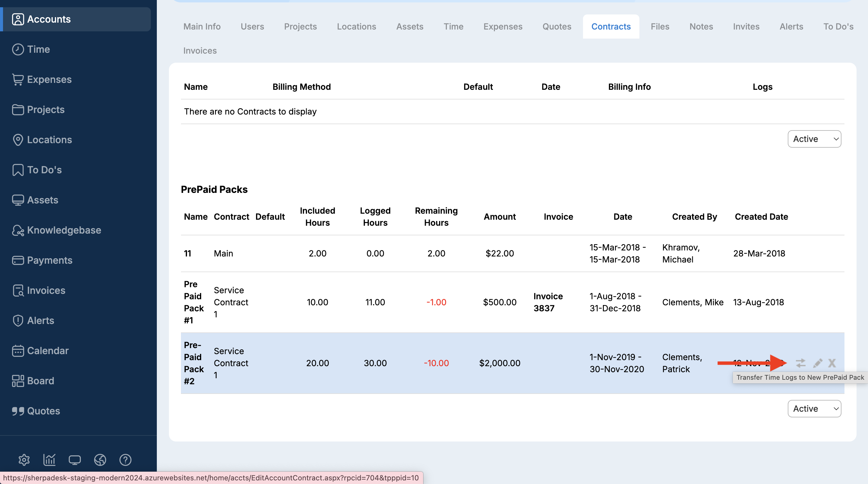Delete Pre-Paid Pack #2 with X icon
The width and height of the screenshot is (868, 484).
pos(832,363)
